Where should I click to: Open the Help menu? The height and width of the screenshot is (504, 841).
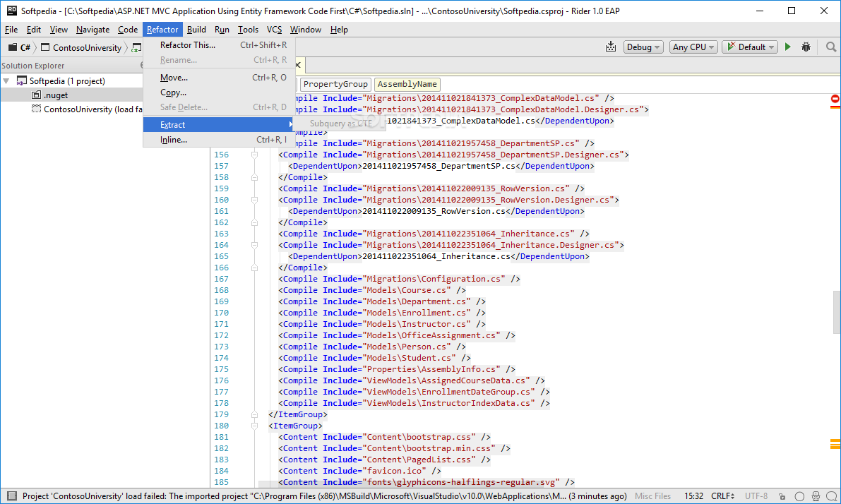pos(339,30)
